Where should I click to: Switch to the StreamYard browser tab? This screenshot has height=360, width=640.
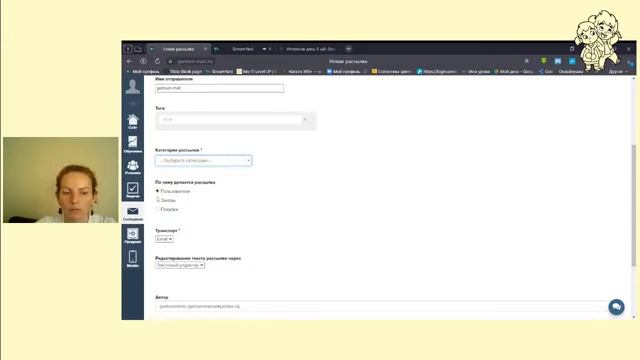point(243,49)
